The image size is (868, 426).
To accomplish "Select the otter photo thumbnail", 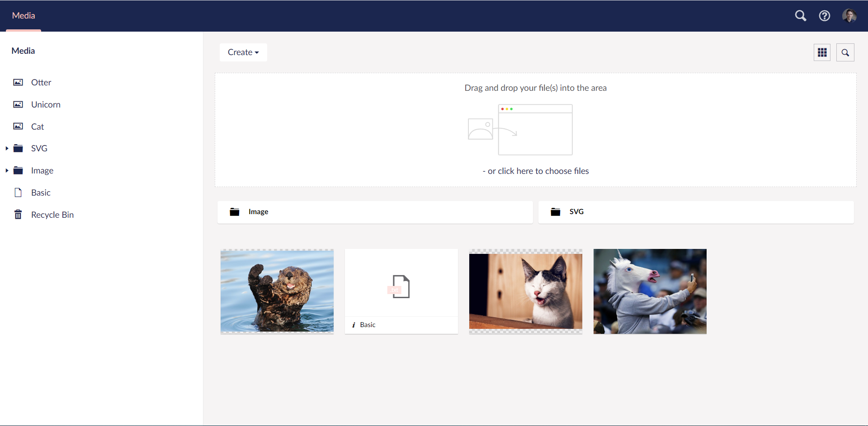I will click(x=277, y=291).
